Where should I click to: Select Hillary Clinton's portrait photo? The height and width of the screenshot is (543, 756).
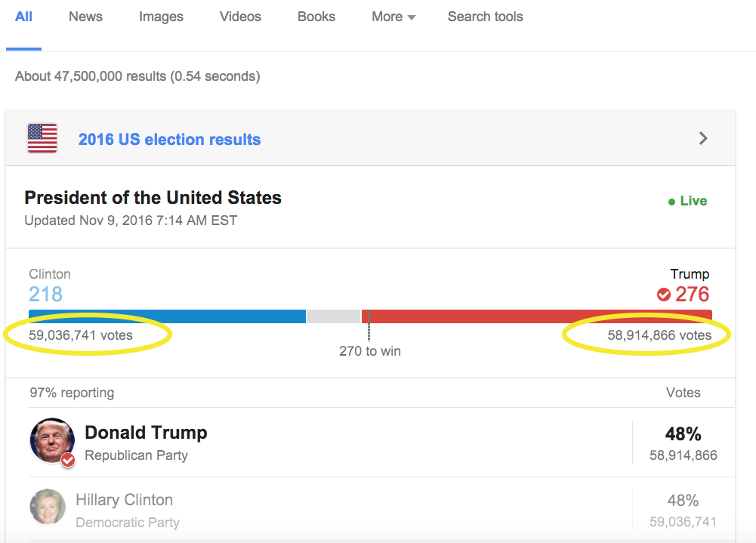tap(48, 507)
